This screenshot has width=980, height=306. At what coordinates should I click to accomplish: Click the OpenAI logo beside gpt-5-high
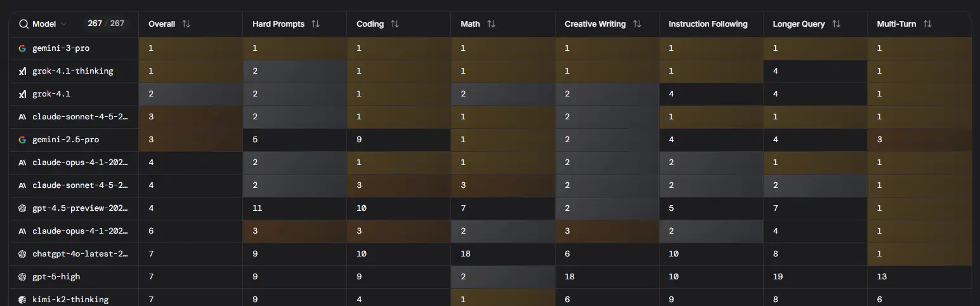(x=22, y=277)
